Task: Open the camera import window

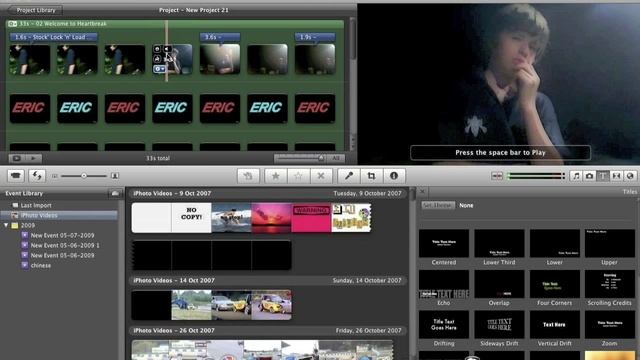Action: [x=16, y=176]
